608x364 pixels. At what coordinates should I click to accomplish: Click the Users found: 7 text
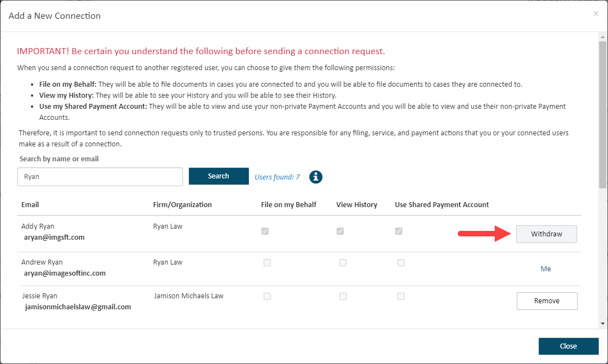click(277, 177)
